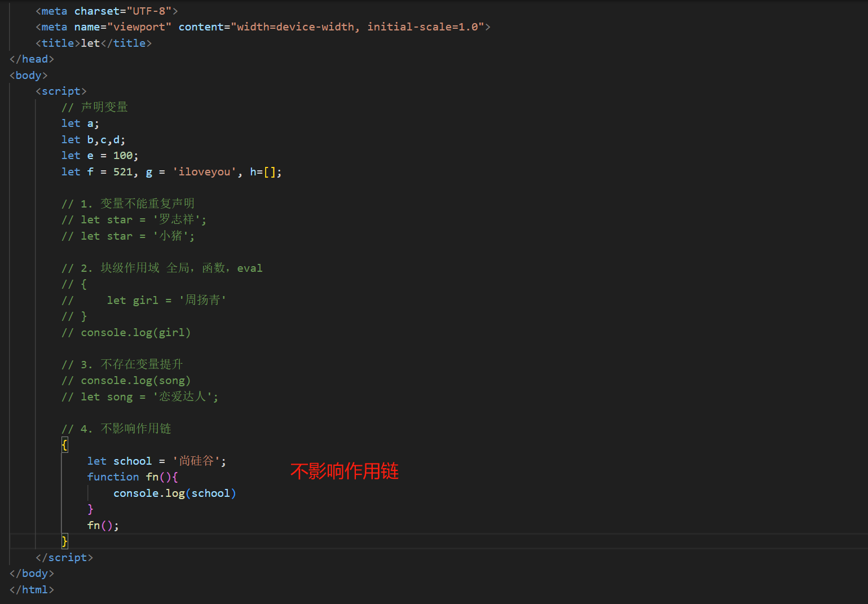Click the fn(); call line

103,526
